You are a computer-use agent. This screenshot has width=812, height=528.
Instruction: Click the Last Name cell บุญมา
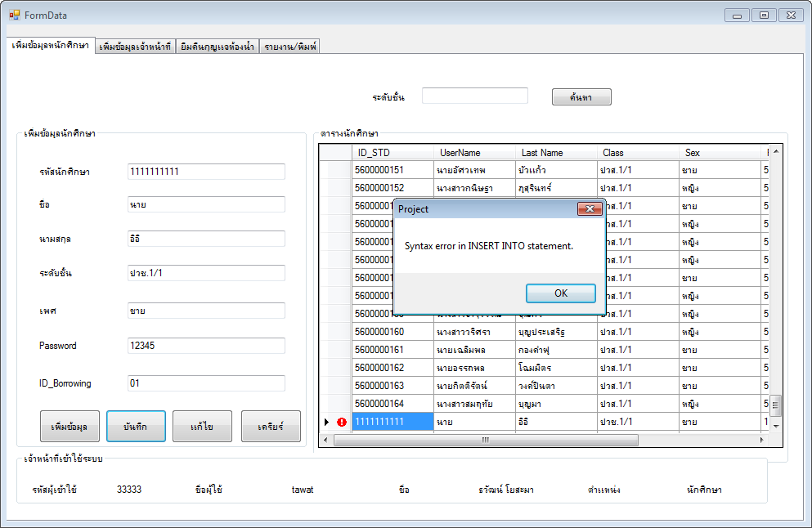point(556,404)
